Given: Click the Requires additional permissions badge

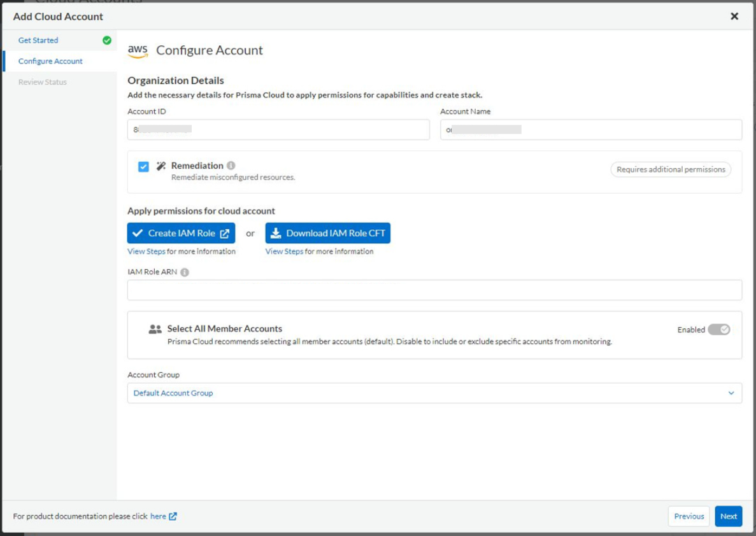Looking at the screenshot, I should pyautogui.click(x=671, y=170).
